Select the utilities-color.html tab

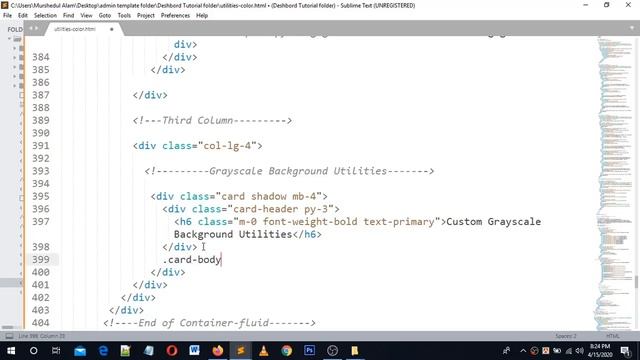(x=75, y=29)
